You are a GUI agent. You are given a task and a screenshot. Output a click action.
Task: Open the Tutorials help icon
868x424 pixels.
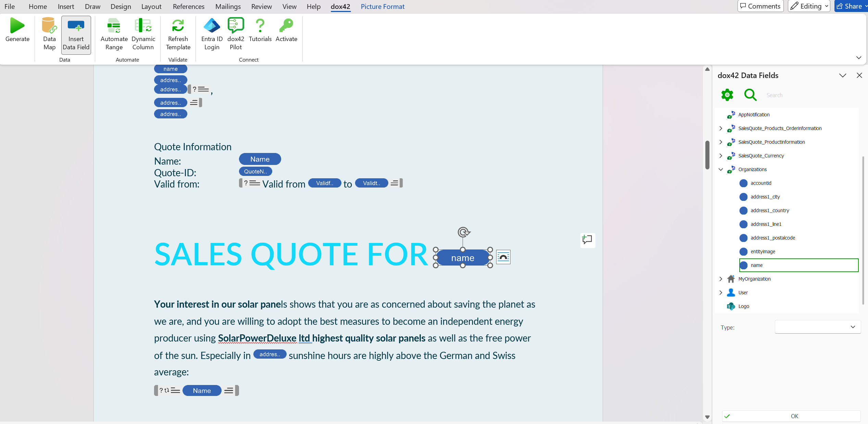click(260, 26)
